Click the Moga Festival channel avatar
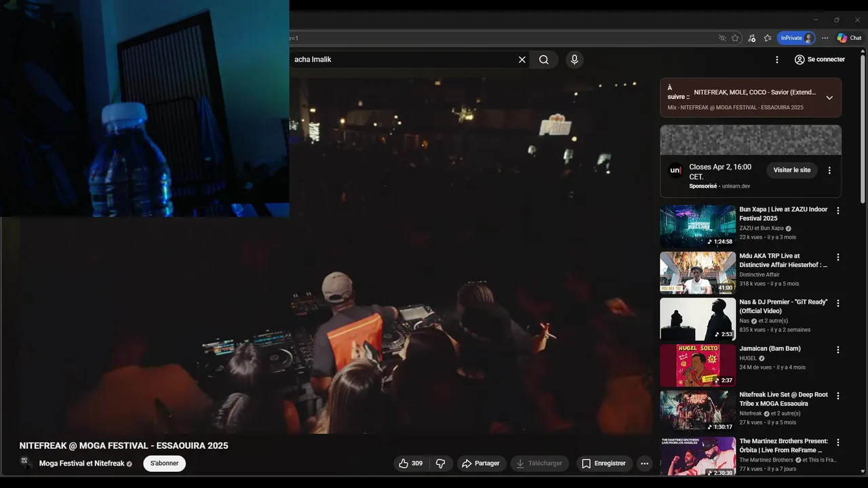This screenshot has height=488, width=868. (x=26, y=464)
